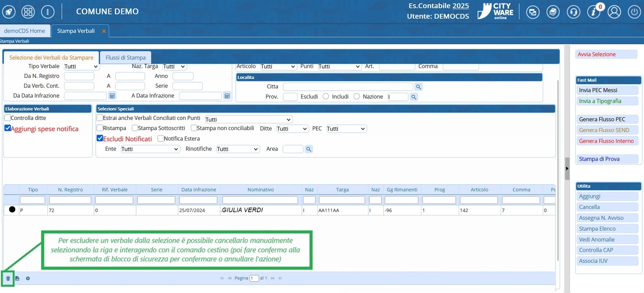Click the rocket launch icon in header
This screenshot has height=293, width=644.
click(9, 12)
